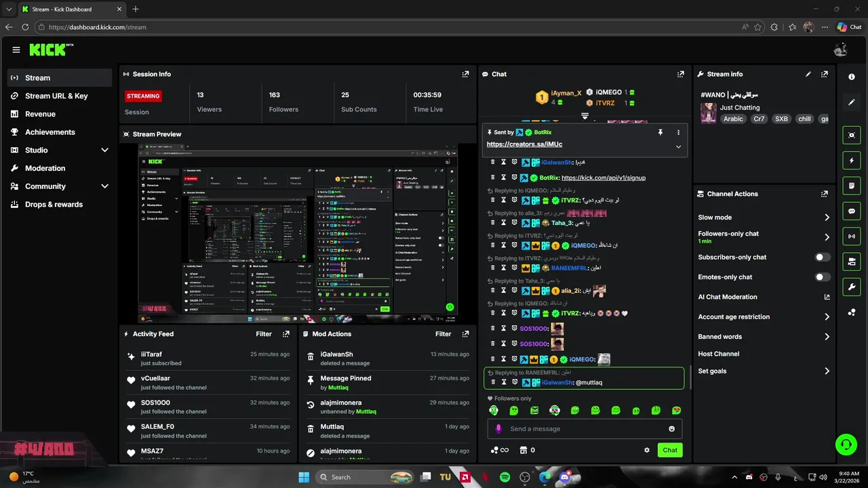Edit stream info with the pencil icon in the panel header
Image resolution: width=868 pixels, height=488 pixels.
808,74
